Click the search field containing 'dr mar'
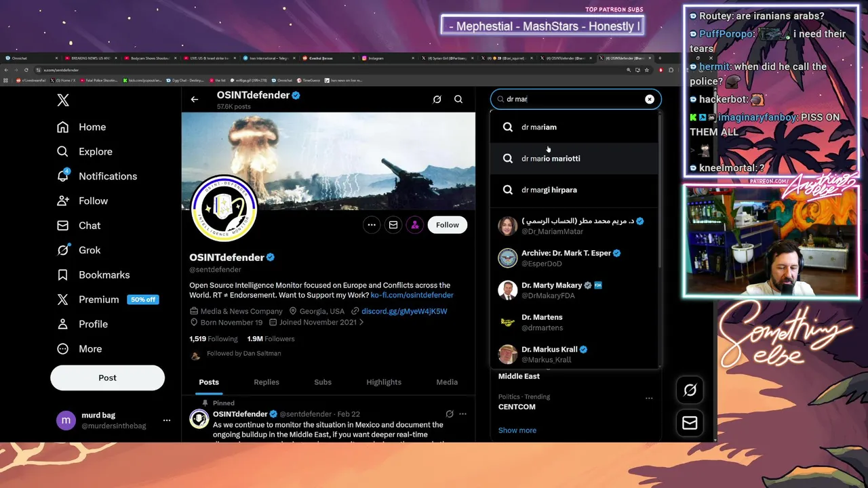Image resolution: width=868 pixels, height=488 pixels. click(575, 99)
